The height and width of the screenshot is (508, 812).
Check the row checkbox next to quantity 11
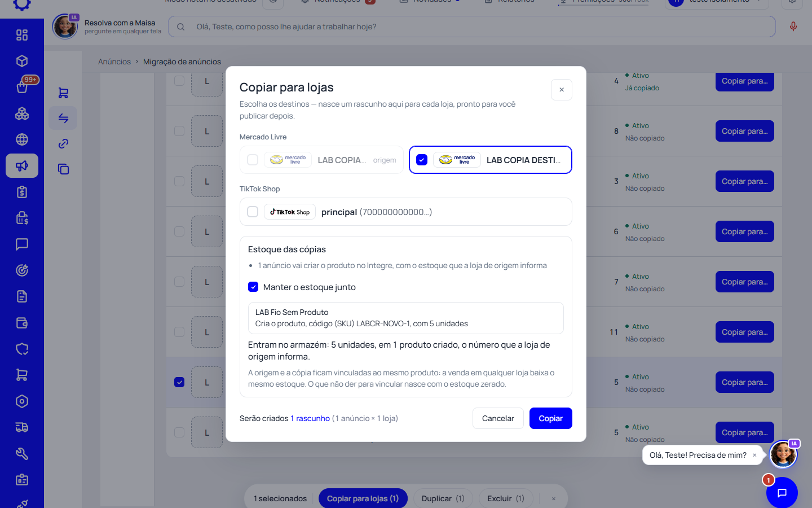[179, 332]
